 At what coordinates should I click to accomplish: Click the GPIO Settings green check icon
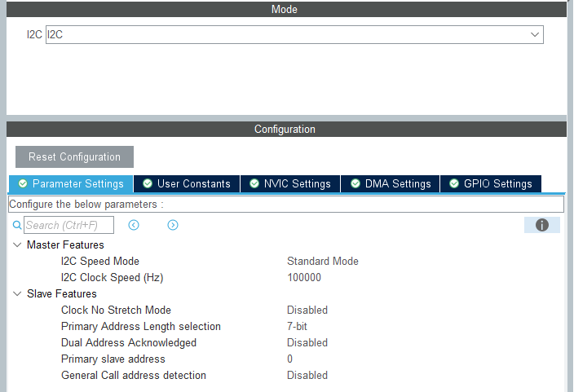pos(454,183)
